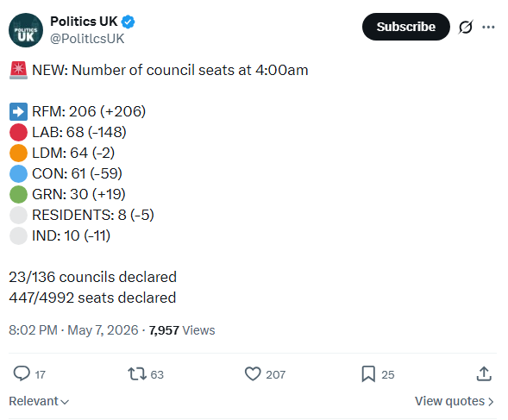Click the share upload icon
Viewport: 508px width, 420px height.
coord(484,373)
